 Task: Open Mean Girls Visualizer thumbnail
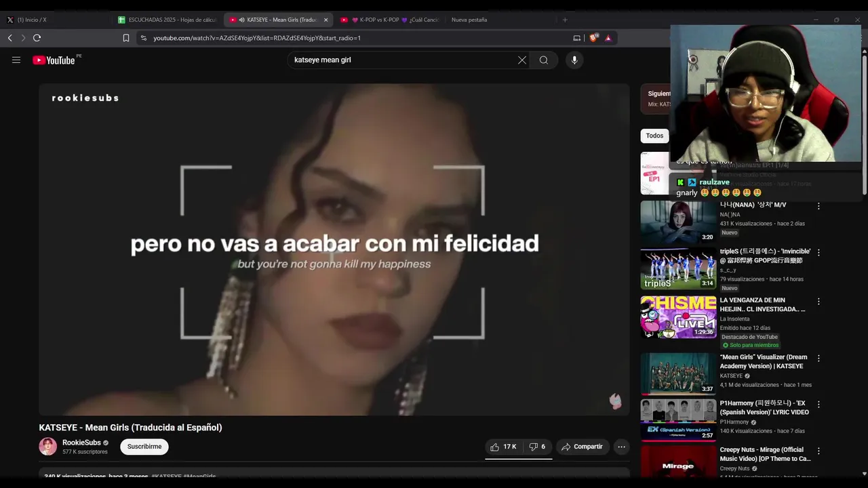678,373
